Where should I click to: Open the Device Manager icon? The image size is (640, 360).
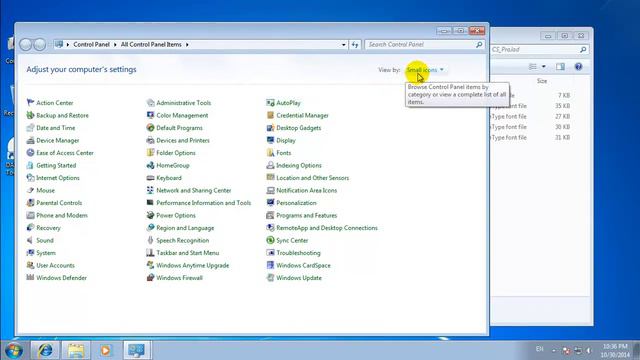pos(30,140)
